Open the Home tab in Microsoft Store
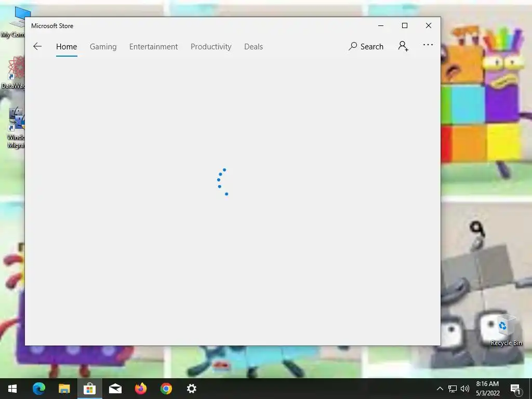This screenshot has width=532, height=399. click(x=66, y=46)
